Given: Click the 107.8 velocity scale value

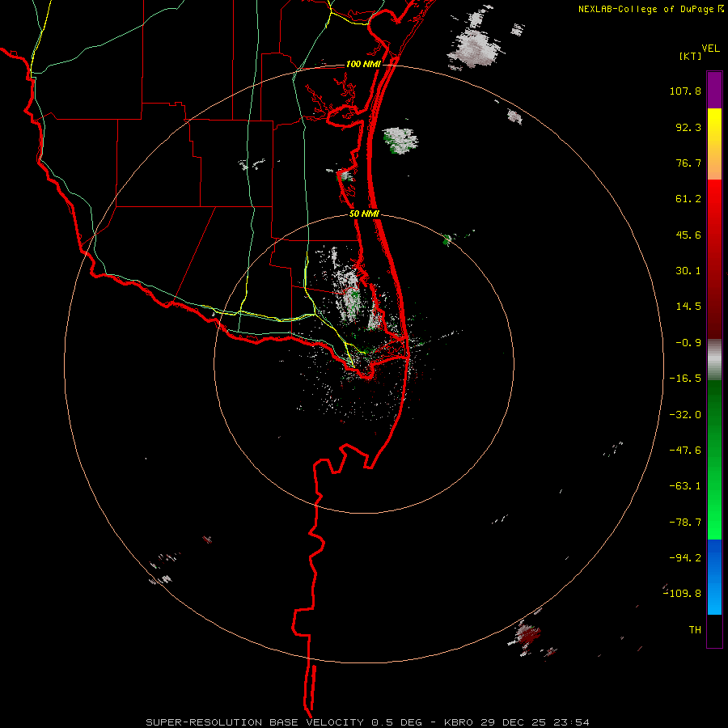Looking at the screenshot, I should pyautogui.click(x=685, y=91).
